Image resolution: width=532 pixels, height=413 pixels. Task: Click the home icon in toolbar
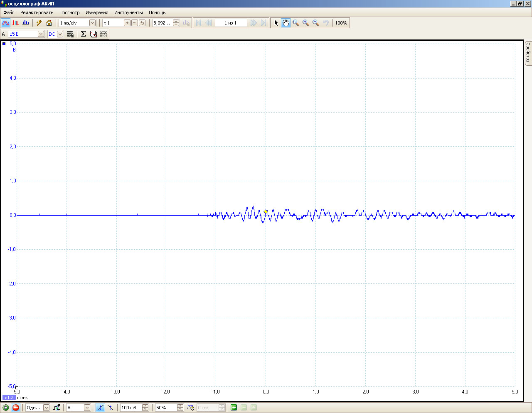pos(49,23)
